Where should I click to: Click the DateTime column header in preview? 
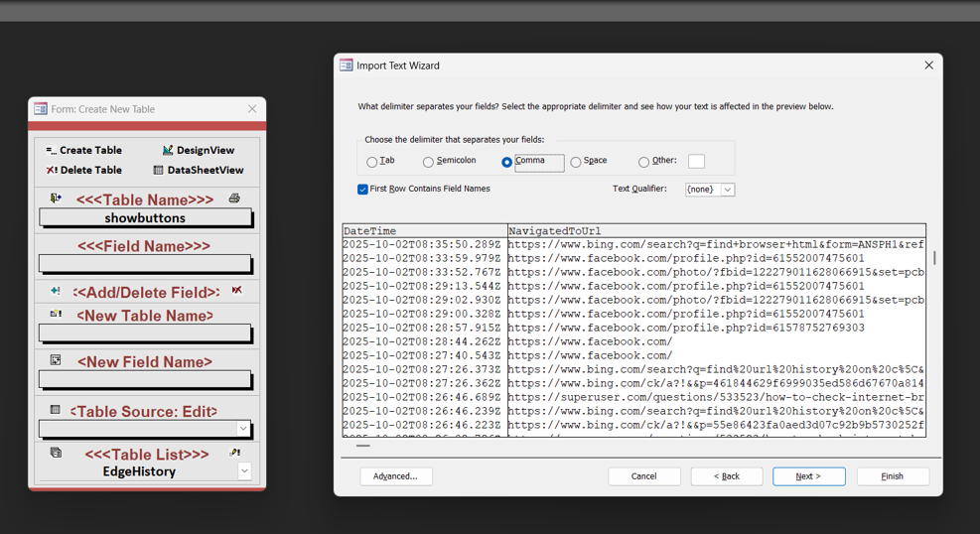(425, 231)
